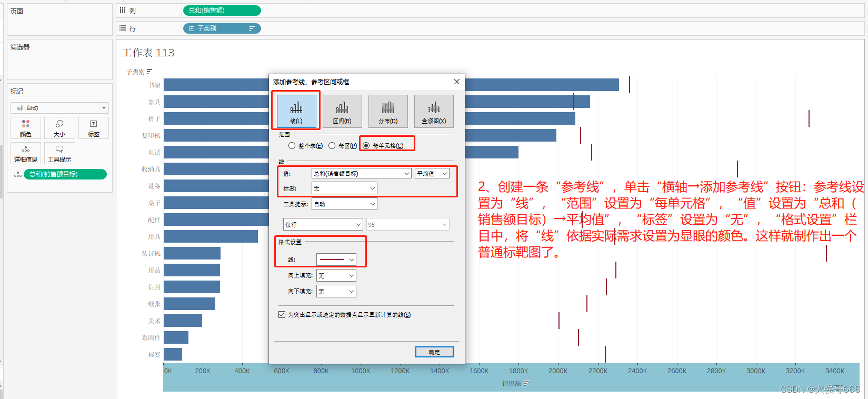This screenshot has width=868, height=399.
Task: Click the 复印机 row label
Action: click(151, 135)
